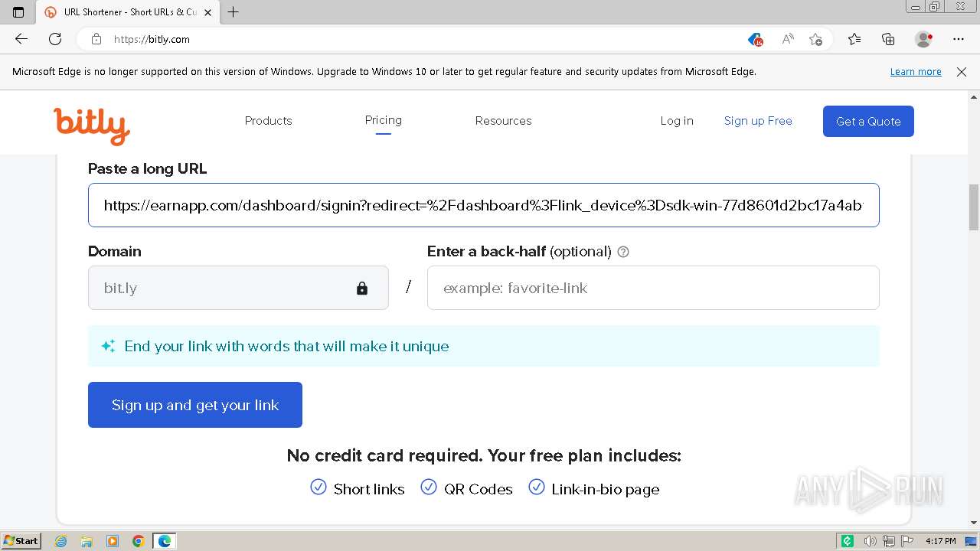
Task: Click Learn more about Edge support
Action: point(916,72)
